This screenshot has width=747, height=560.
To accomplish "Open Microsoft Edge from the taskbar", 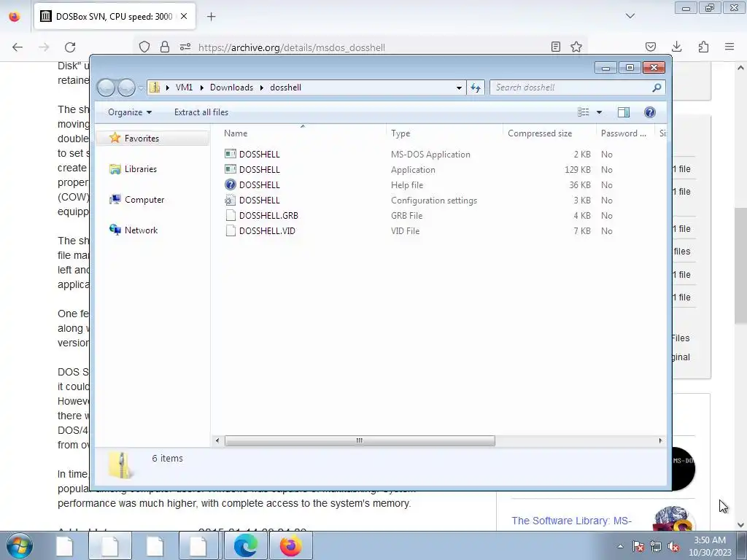I will [245, 545].
